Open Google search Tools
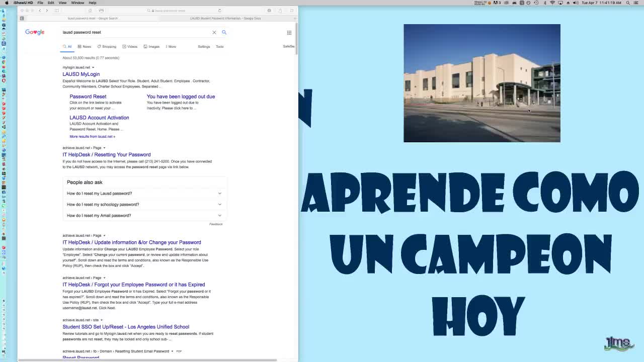The image size is (644, 362). 220,46
